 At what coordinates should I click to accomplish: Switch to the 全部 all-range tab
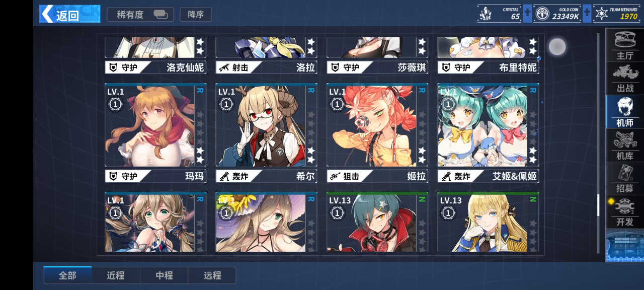coord(67,275)
